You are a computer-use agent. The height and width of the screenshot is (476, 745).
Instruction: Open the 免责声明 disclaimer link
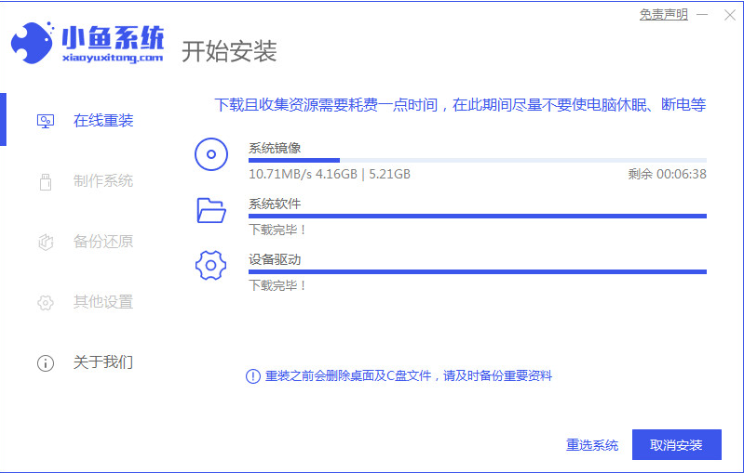[x=663, y=15]
